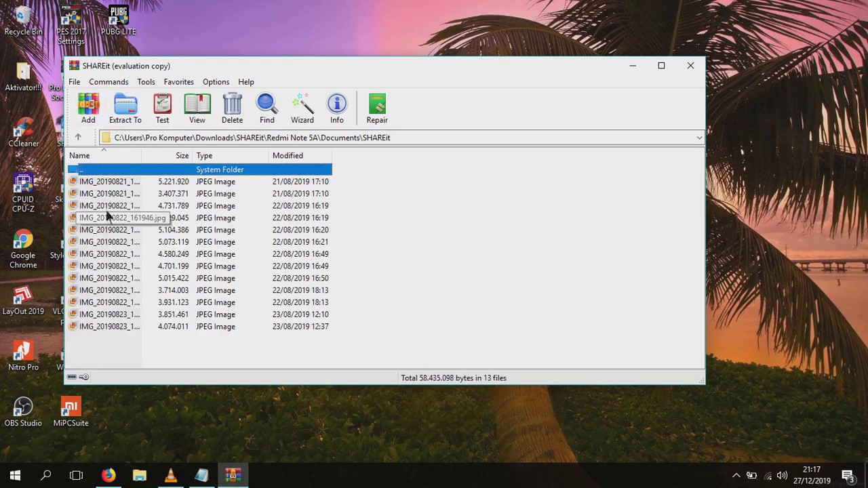
Task: Run the Test archive tool
Action: click(x=162, y=108)
